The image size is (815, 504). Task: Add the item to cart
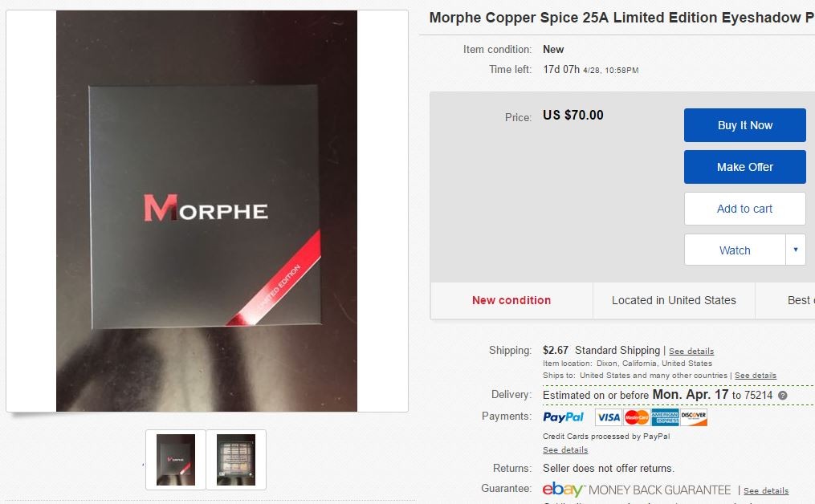pos(745,209)
